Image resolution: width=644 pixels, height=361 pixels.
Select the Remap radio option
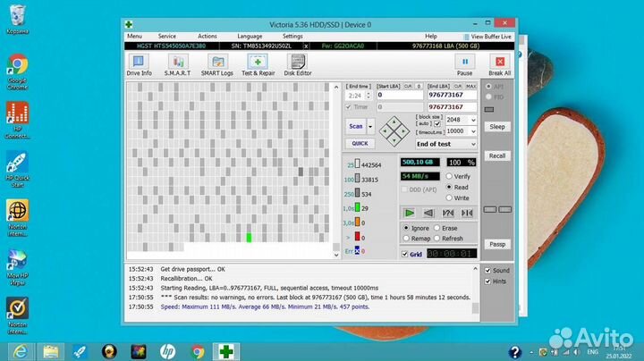tap(405, 239)
